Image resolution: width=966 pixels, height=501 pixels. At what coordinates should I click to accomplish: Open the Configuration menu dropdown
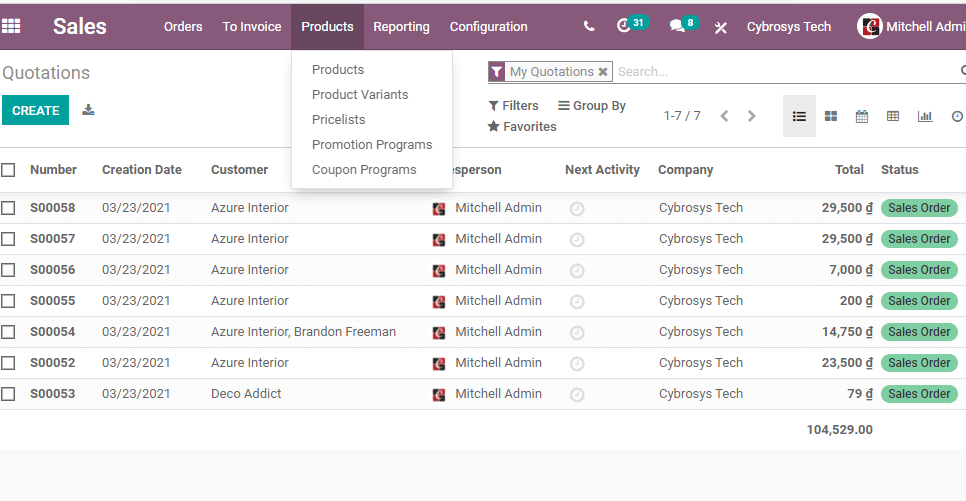tap(489, 26)
